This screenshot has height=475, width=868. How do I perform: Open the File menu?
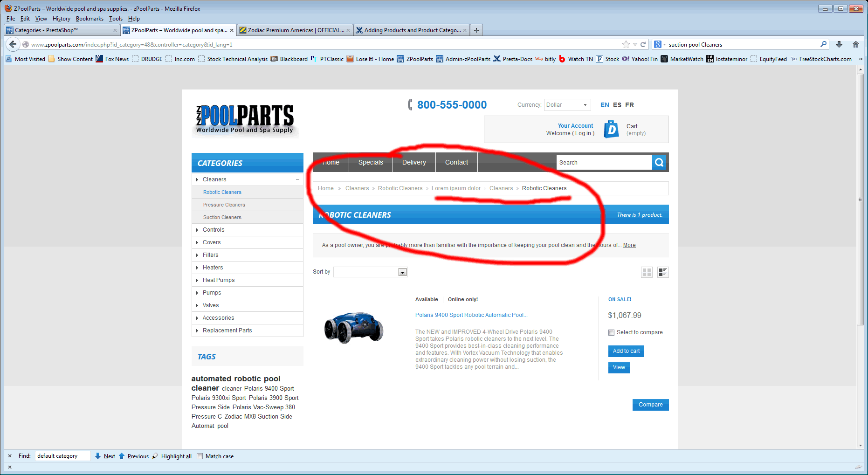11,19
